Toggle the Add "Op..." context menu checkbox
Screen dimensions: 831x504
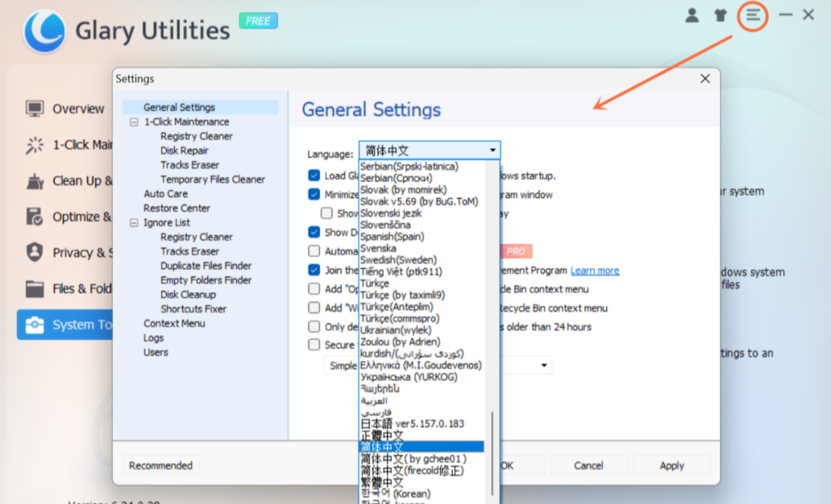[314, 289]
